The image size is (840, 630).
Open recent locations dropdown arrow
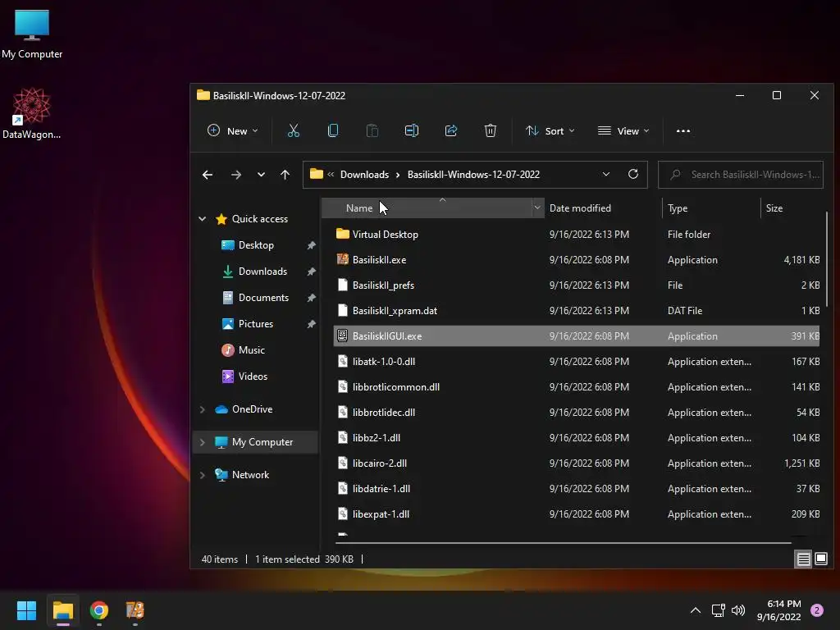point(261,175)
